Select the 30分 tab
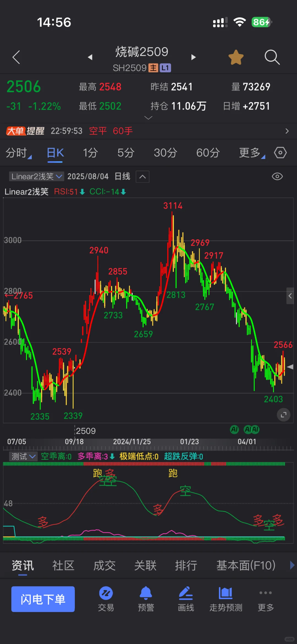The height and width of the screenshot is (644, 297). (x=165, y=153)
